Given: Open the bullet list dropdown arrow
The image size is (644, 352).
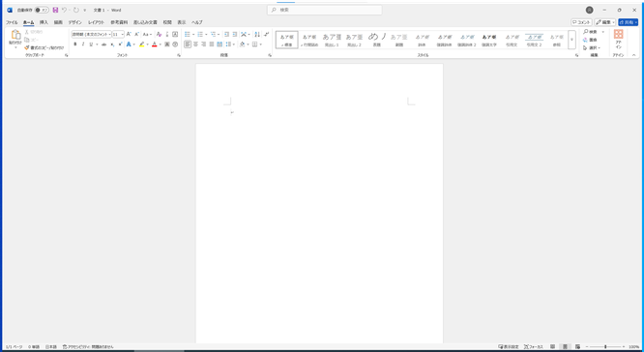Looking at the screenshot, I should pyautogui.click(x=193, y=35).
